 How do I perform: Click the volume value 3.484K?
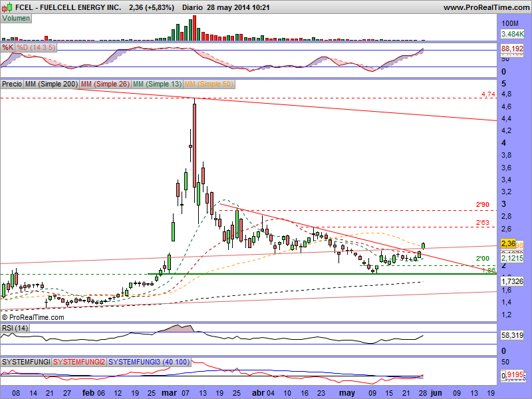[x=512, y=34]
